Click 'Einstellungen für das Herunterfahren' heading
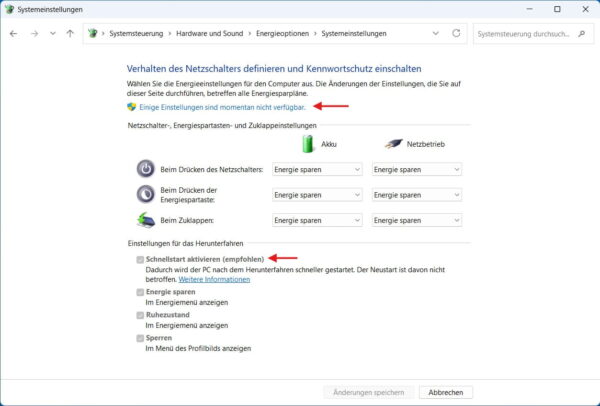This screenshot has height=406, width=600. (x=185, y=243)
